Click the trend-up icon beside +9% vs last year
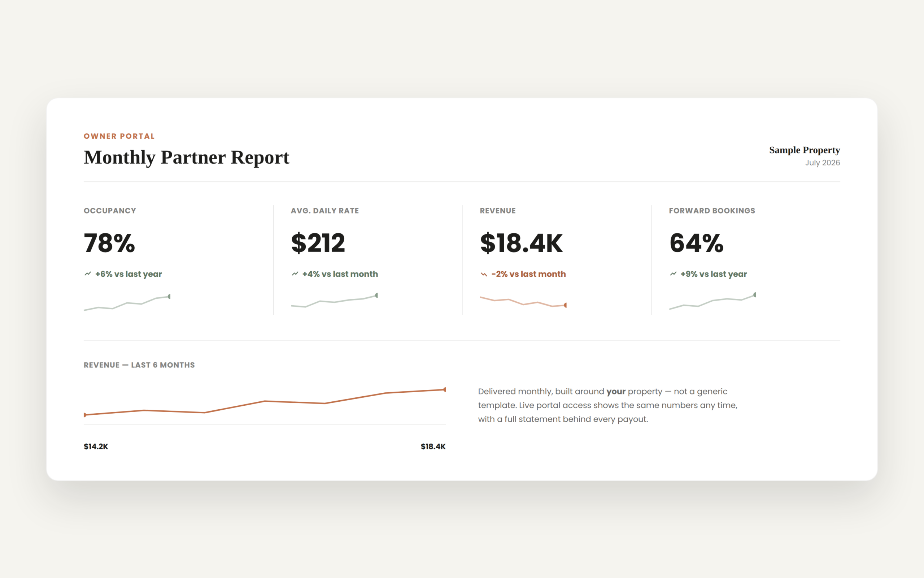The width and height of the screenshot is (924, 578). (x=673, y=274)
